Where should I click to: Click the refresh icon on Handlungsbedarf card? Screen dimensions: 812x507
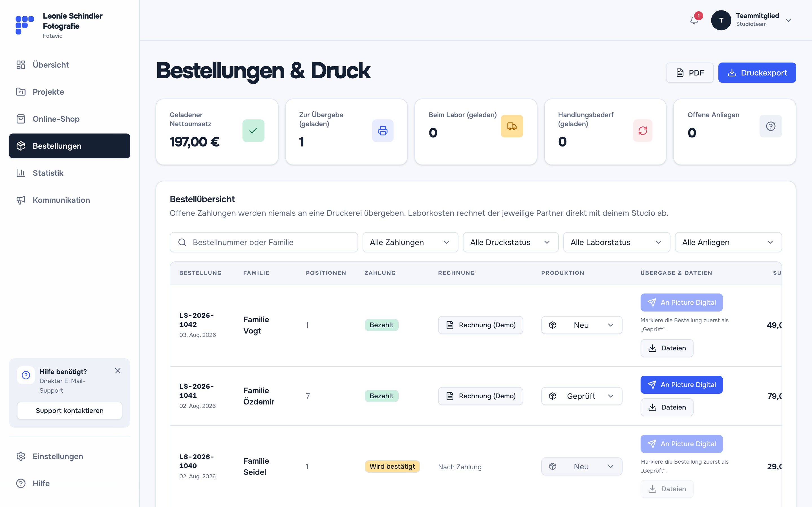pos(643,130)
